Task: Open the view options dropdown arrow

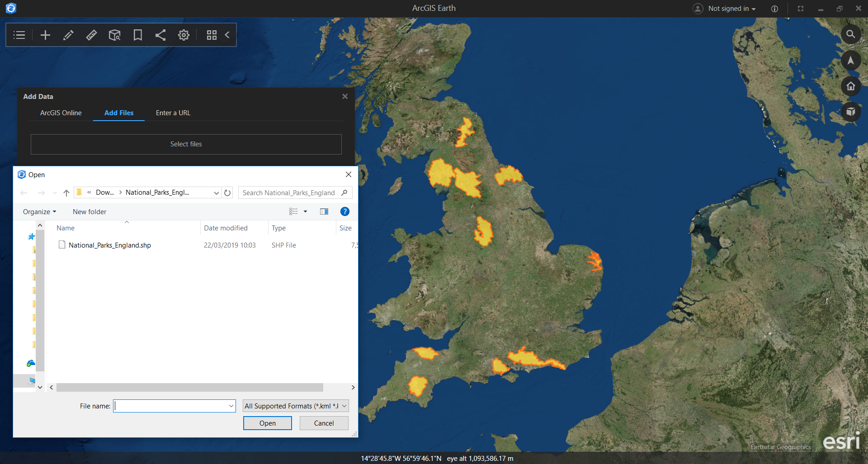Action: pyautogui.click(x=305, y=211)
